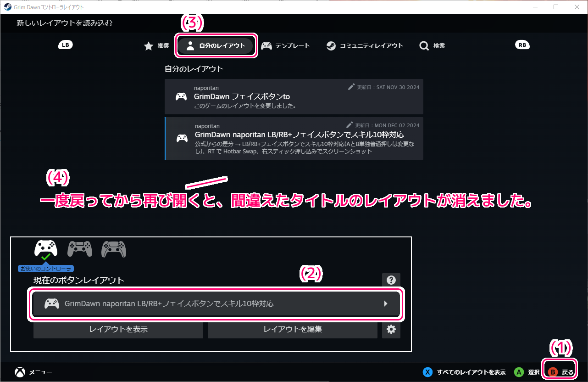Click the 新しいレイアウトを読み込む header text

[65, 23]
